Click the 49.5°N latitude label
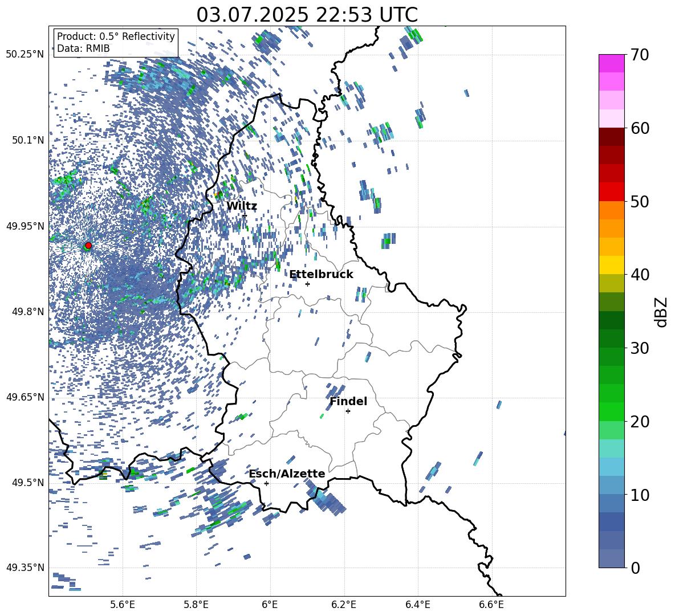This screenshot has height=616, width=675. (27, 483)
